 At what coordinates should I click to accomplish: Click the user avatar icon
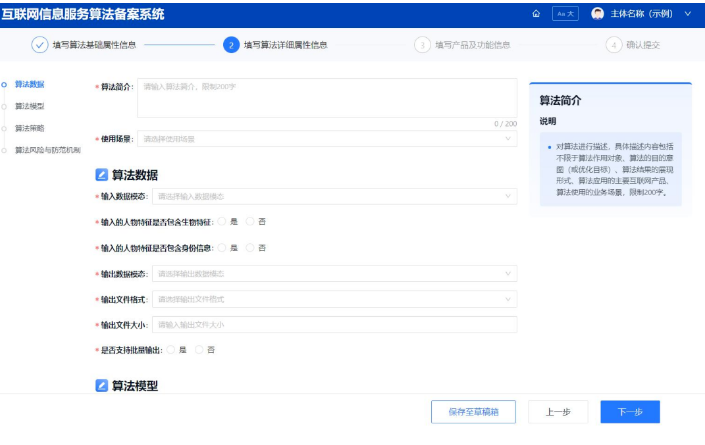[x=598, y=14]
